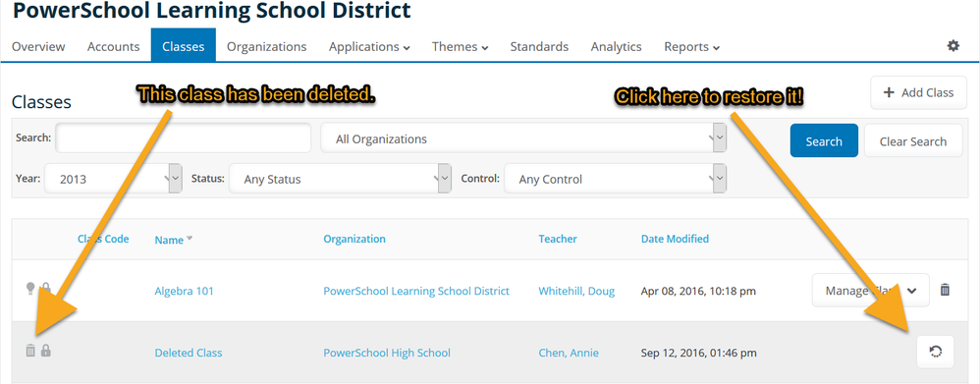Open the Standards tab
980x384 pixels.
(x=539, y=46)
